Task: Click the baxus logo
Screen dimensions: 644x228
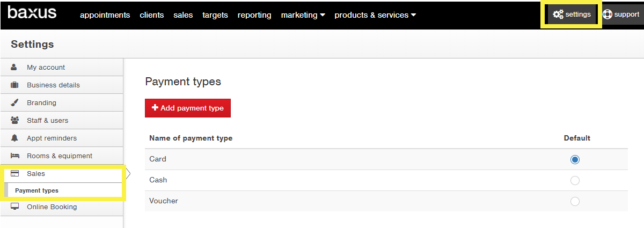Action: [32, 12]
